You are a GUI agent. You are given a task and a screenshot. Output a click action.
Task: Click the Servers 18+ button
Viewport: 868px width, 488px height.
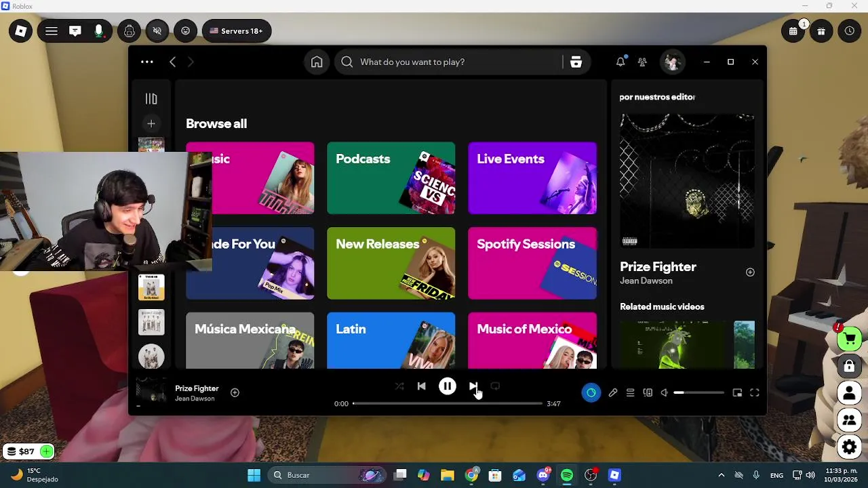pyautogui.click(x=237, y=30)
